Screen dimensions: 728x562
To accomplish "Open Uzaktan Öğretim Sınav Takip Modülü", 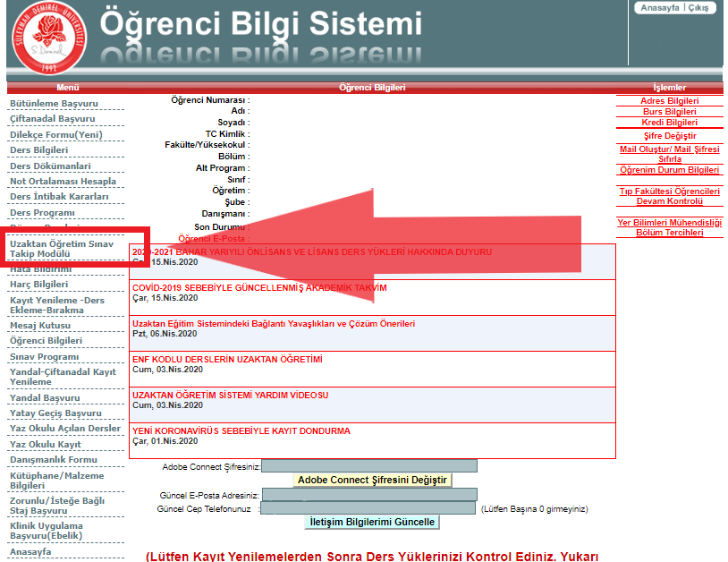I will point(50,248).
